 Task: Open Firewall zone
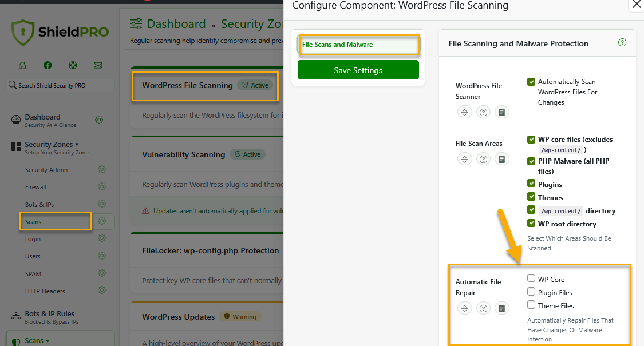[35, 187]
